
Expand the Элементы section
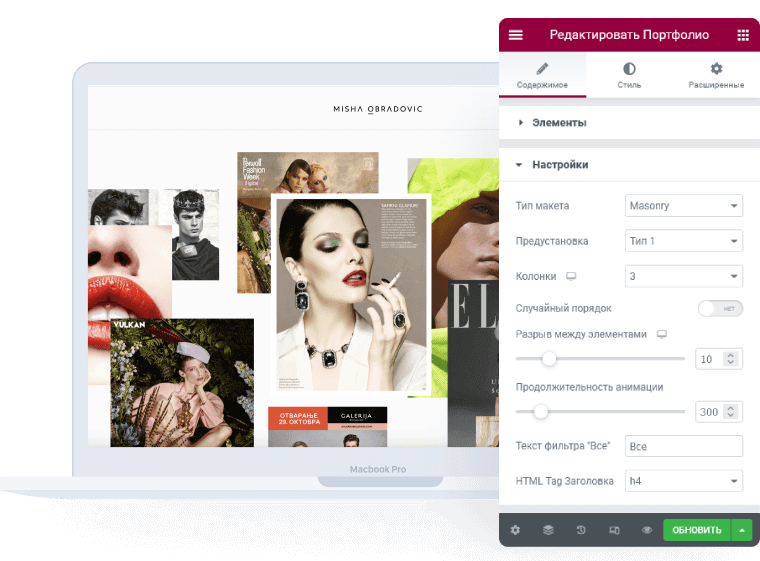point(629,123)
